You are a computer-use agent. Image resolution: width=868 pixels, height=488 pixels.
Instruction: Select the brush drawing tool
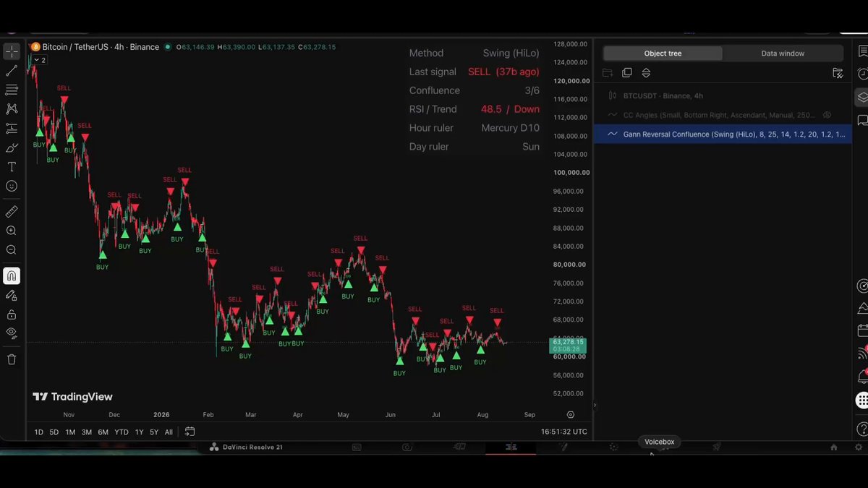(12, 147)
